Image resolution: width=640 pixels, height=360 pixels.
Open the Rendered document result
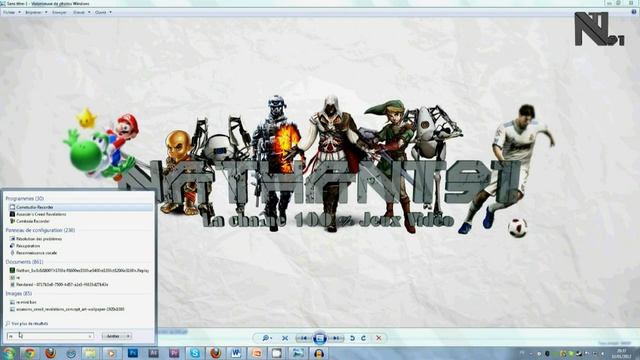click(80, 284)
